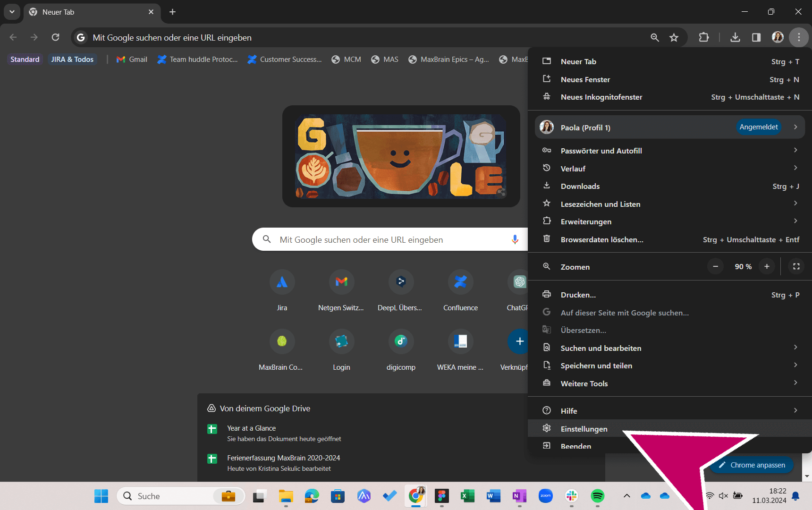Viewport: 812px width, 510px height.
Task: Click the zoom magnifier icon in address bar
Action: pyautogui.click(x=654, y=37)
